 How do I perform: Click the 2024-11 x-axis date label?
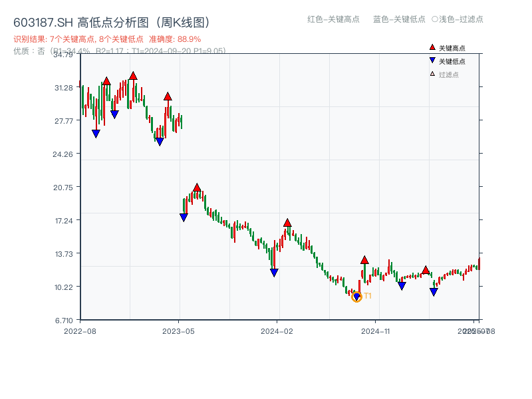[376, 331]
